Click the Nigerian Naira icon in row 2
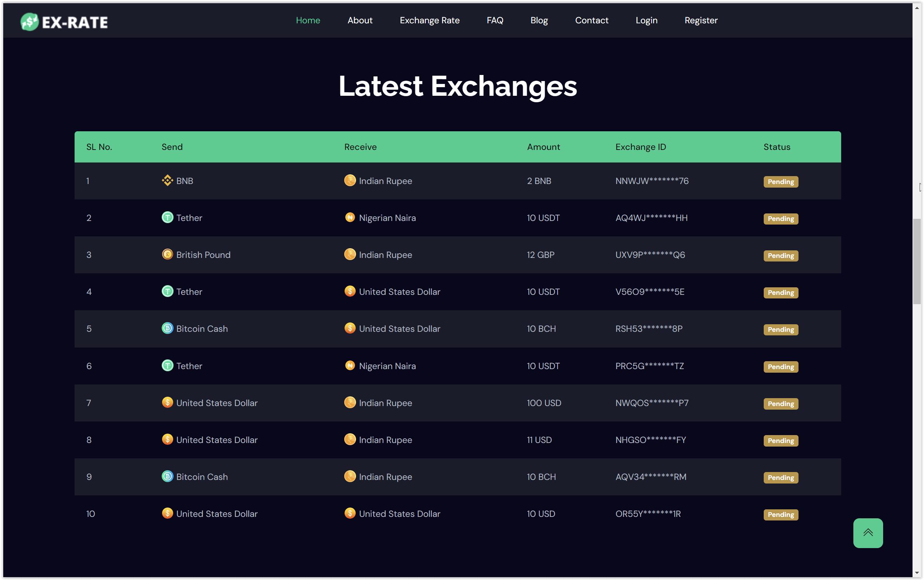The width and height of the screenshot is (924, 580). coord(350,217)
